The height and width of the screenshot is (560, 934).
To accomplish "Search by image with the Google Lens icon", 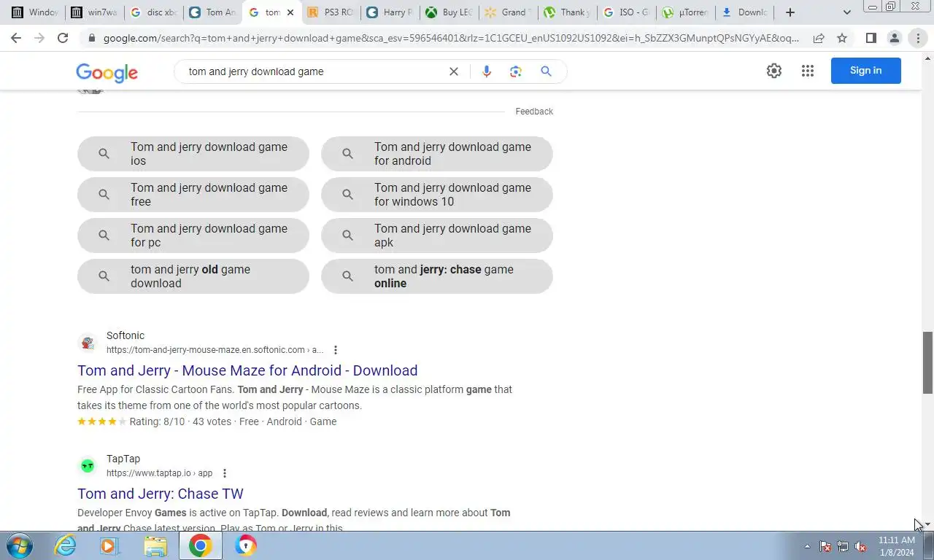I will pyautogui.click(x=516, y=71).
